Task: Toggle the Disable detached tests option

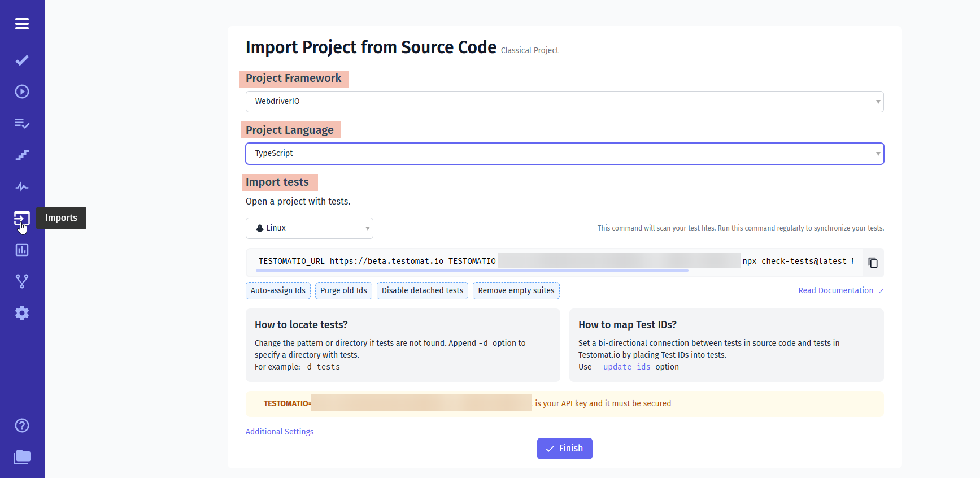Action: [x=422, y=290]
